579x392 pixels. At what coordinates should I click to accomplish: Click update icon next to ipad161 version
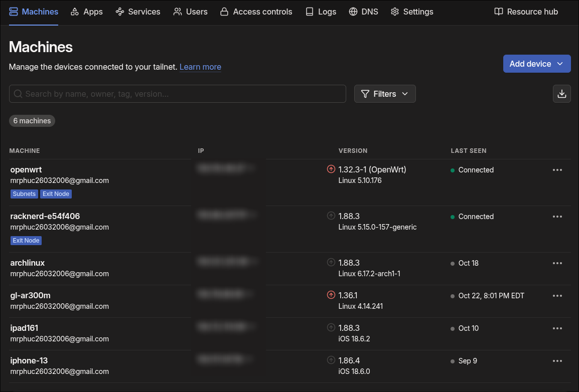tap(331, 327)
